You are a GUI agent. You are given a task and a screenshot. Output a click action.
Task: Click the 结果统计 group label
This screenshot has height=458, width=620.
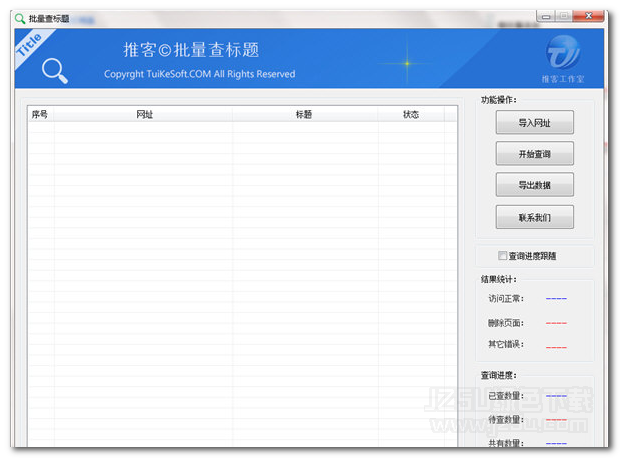click(498, 279)
